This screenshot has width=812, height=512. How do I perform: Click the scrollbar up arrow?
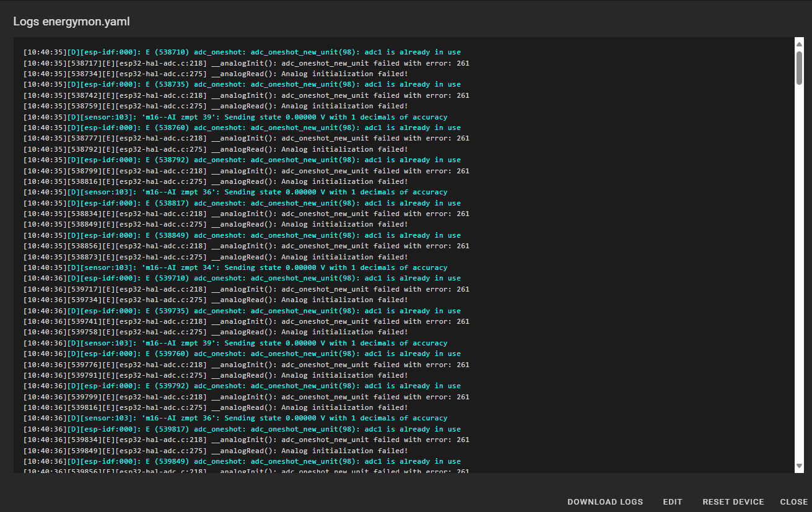(799, 44)
